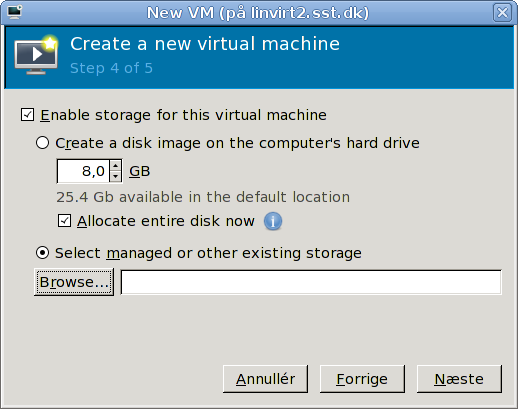Click the 25.4 Gb available text
Screen dimensions: 518x409
(x=203, y=197)
